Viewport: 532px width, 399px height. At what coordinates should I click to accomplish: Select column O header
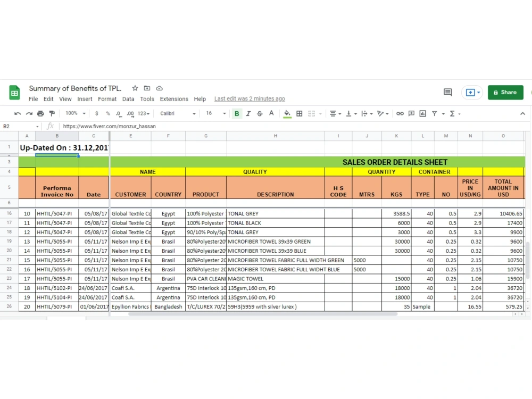pos(503,136)
